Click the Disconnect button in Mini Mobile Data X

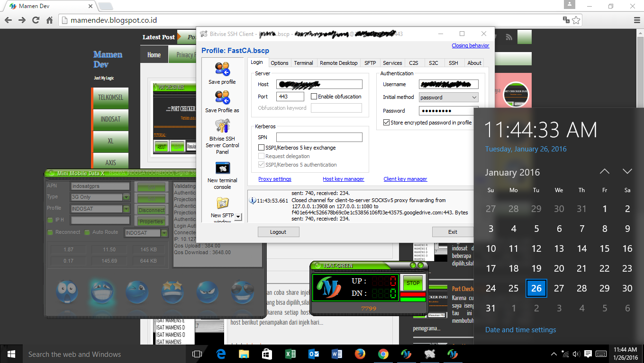(152, 210)
